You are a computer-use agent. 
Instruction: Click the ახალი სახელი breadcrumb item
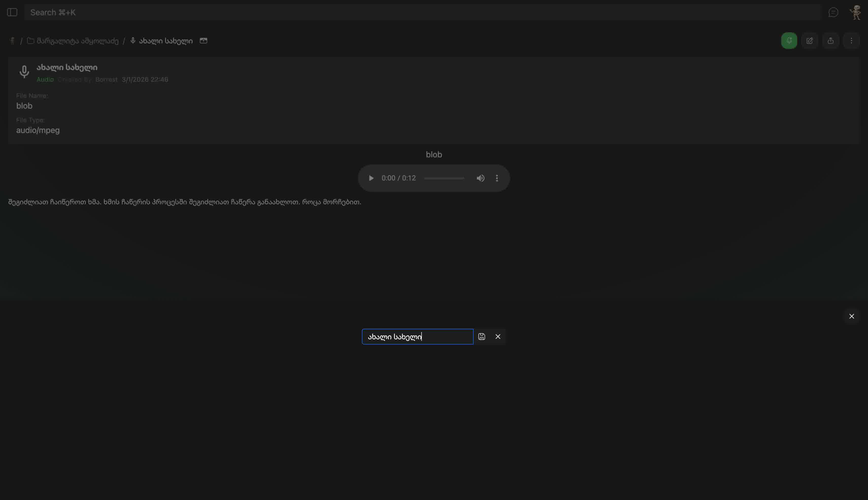click(166, 41)
